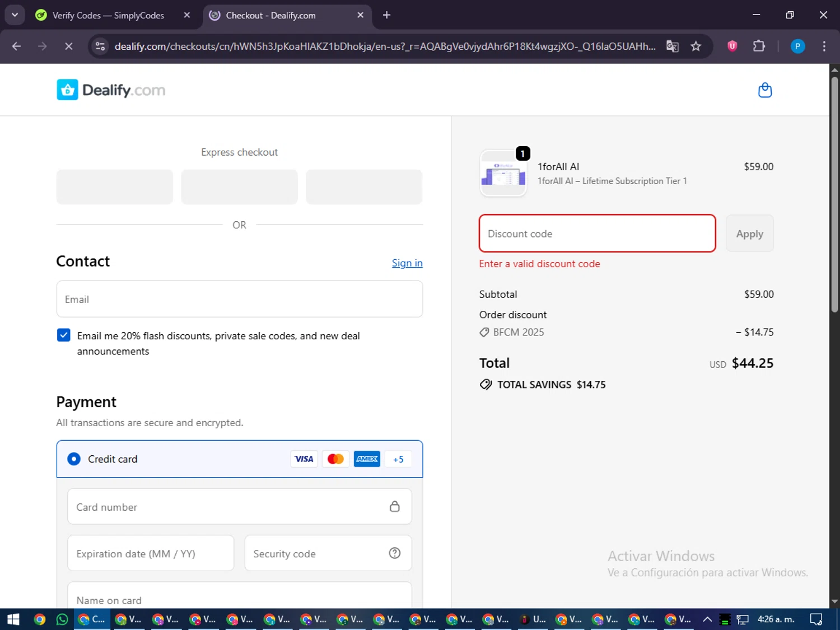Click the Apply discount button
The image size is (840, 630).
tap(750, 234)
